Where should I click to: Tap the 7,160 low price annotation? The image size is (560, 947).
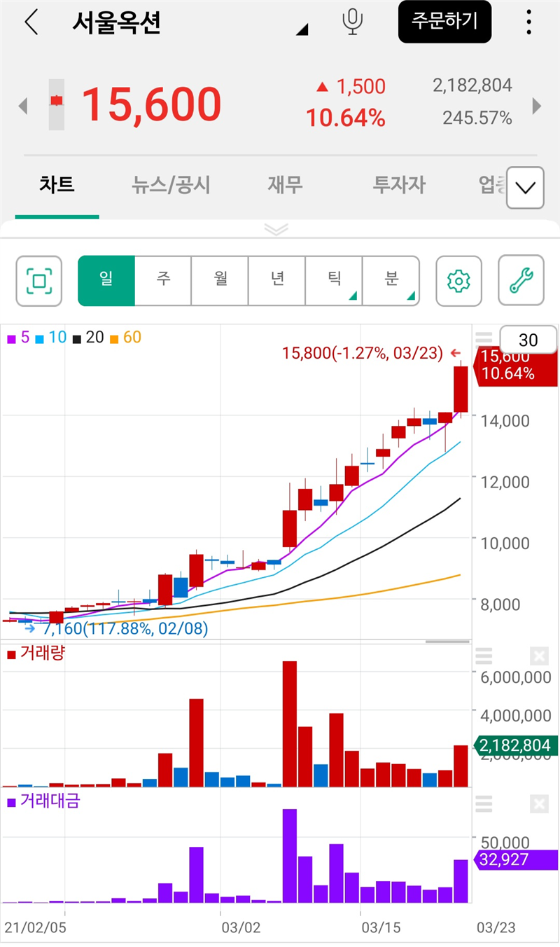tap(126, 628)
